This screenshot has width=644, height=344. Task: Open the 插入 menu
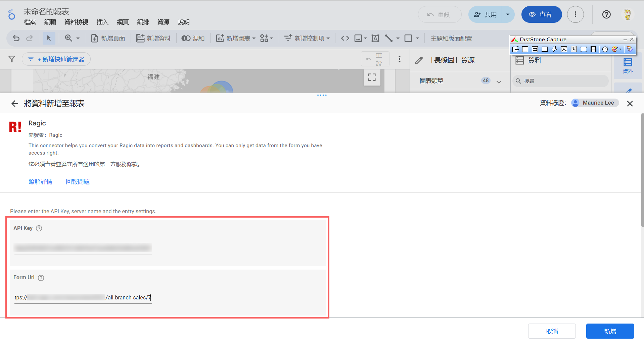pos(102,22)
